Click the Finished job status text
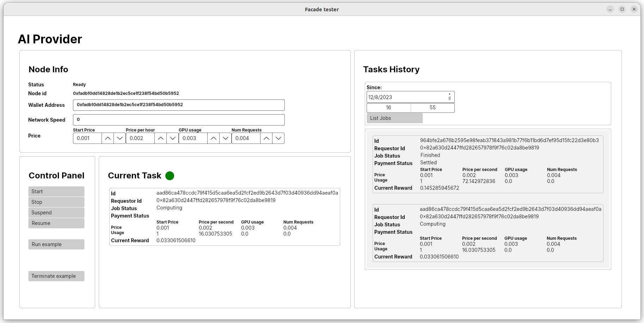644x323 pixels. click(430, 155)
